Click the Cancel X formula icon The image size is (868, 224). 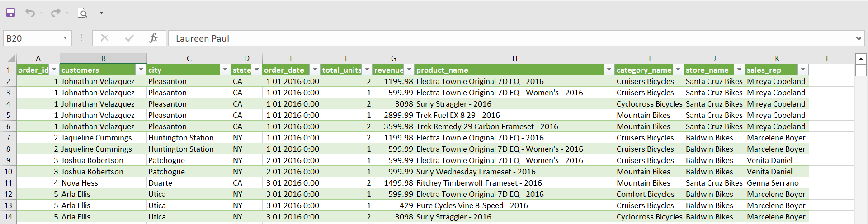(104, 38)
